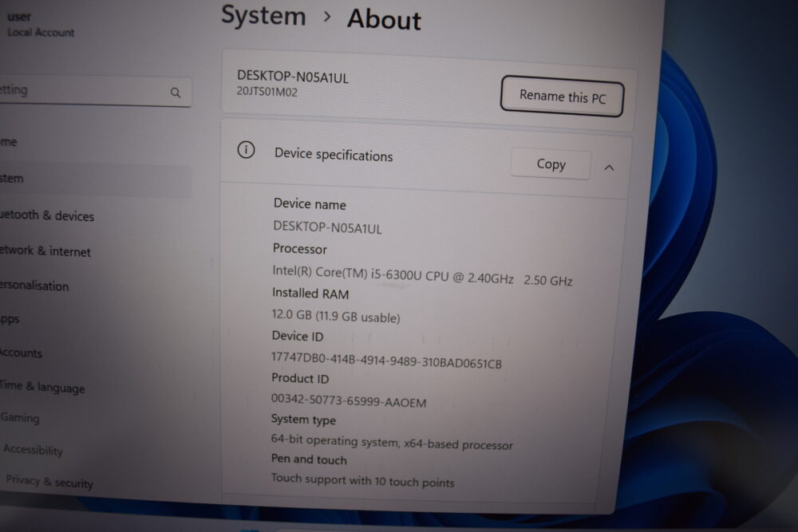
Task: Open Network & internet settings
Action: coord(45,251)
